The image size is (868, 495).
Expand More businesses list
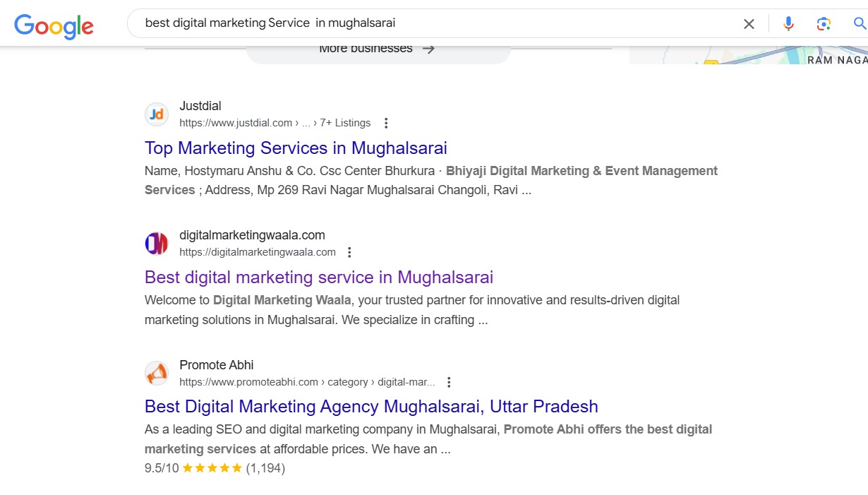pos(378,49)
